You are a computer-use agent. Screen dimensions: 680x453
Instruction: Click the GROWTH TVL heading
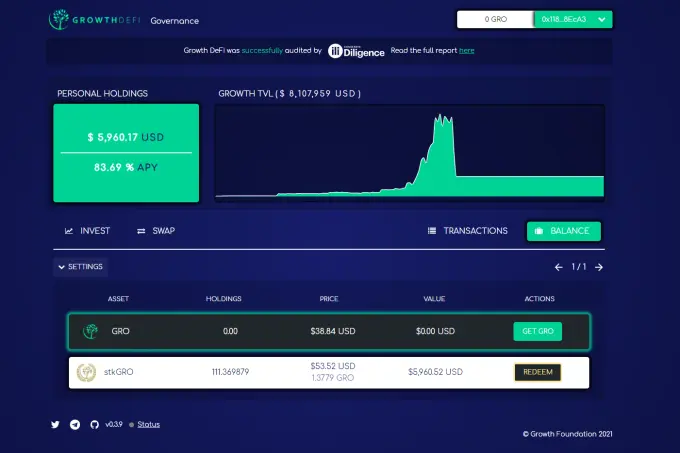pyautogui.click(x=290, y=94)
